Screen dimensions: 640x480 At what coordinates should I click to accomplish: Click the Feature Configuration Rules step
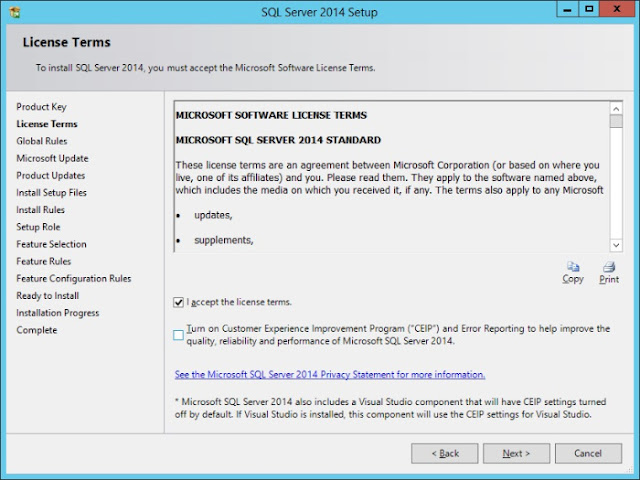click(x=74, y=278)
